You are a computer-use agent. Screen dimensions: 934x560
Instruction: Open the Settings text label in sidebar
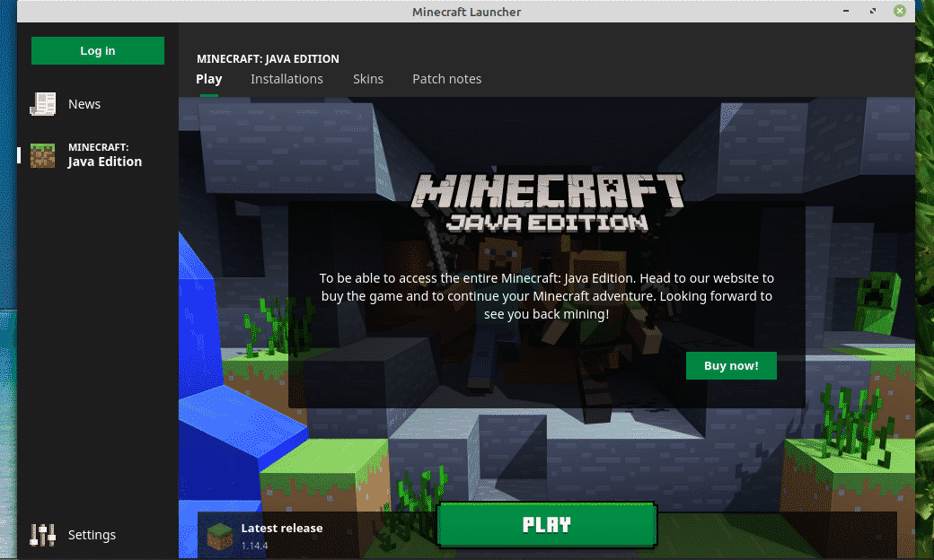[x=92, y=535]
